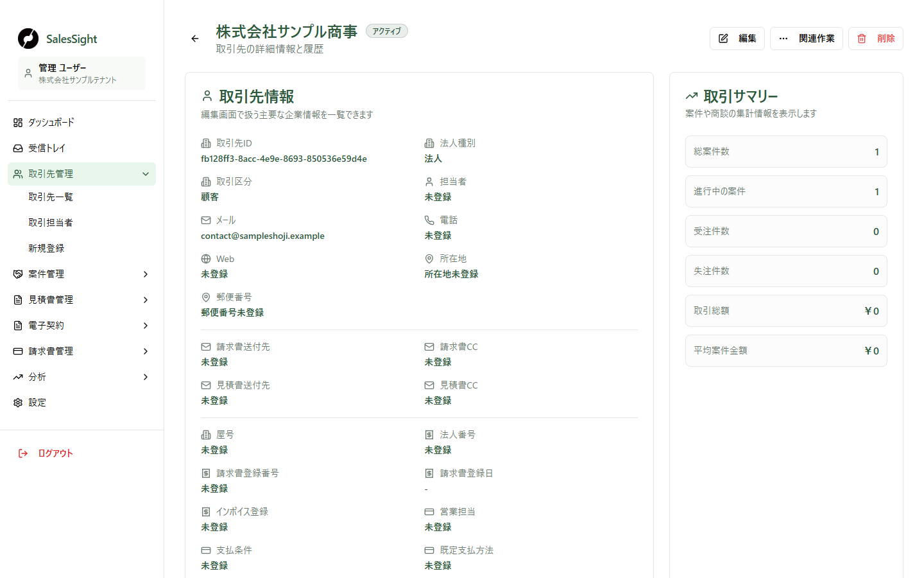Click the building icon next to 法人種別
The width and height of the screenshot is (924, 578).
tap(429, 143)
